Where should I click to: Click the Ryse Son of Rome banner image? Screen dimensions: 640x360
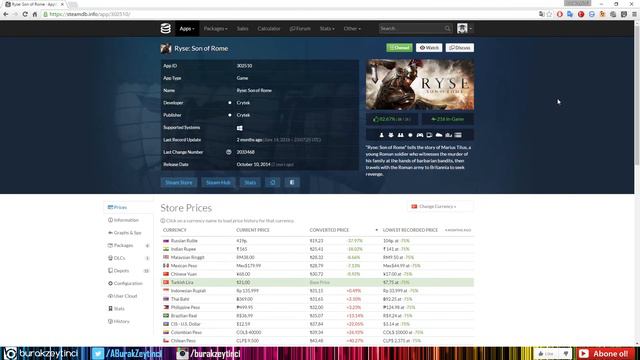pyautogui.click(x=420, y=85)
